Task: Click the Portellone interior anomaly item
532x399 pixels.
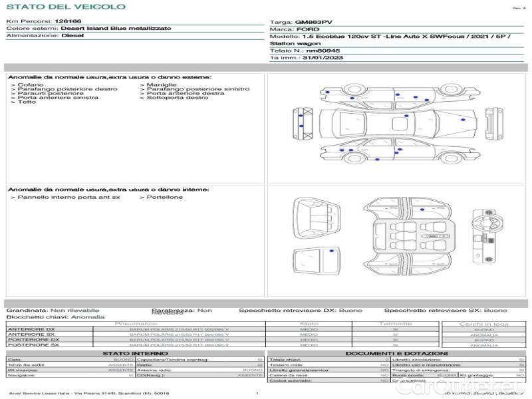Action: [x=162, y=197]
